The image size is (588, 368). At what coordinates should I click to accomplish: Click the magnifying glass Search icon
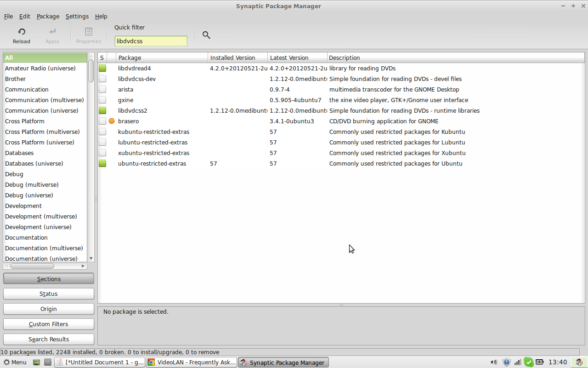[206, 35]
